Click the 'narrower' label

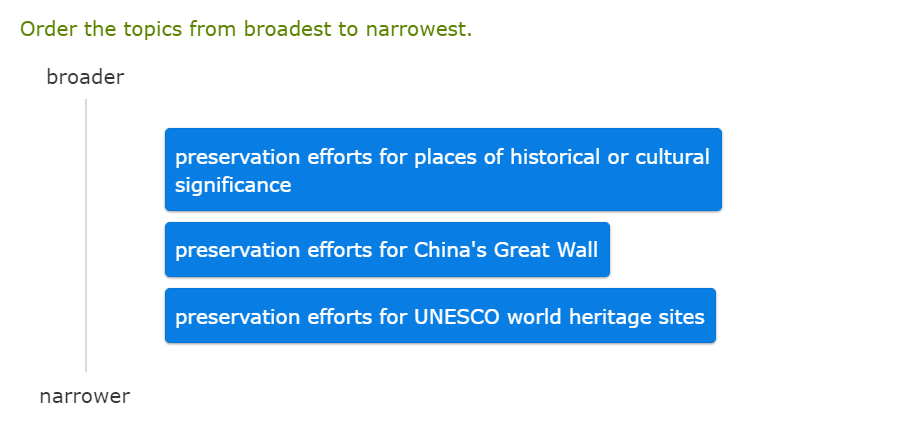(x=85, y=396)
